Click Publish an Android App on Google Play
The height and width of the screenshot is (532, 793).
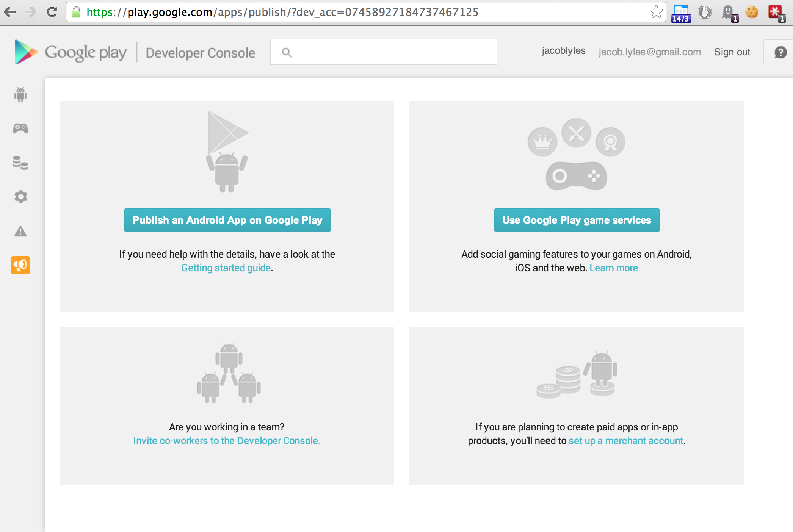point(227,220)
